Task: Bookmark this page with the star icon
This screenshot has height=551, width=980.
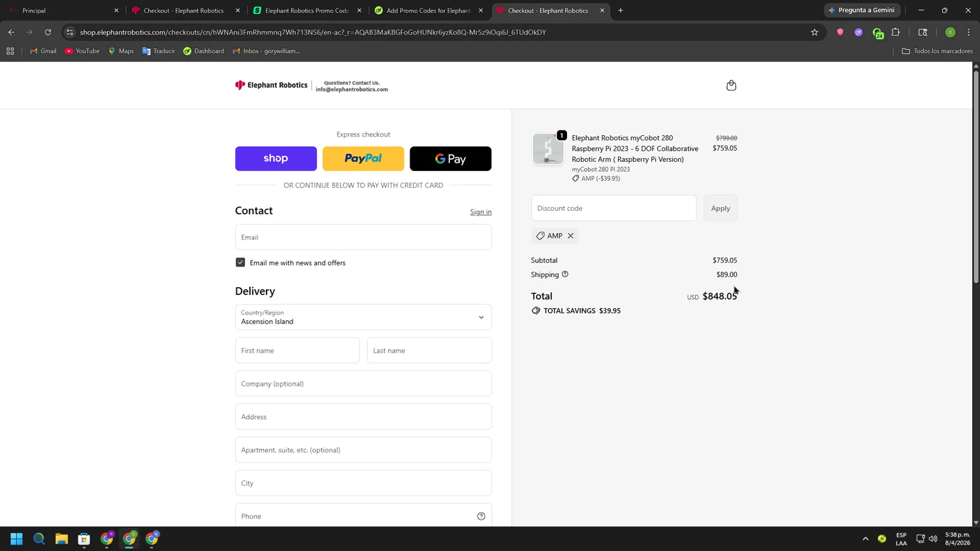Action: tap(815, 32)
